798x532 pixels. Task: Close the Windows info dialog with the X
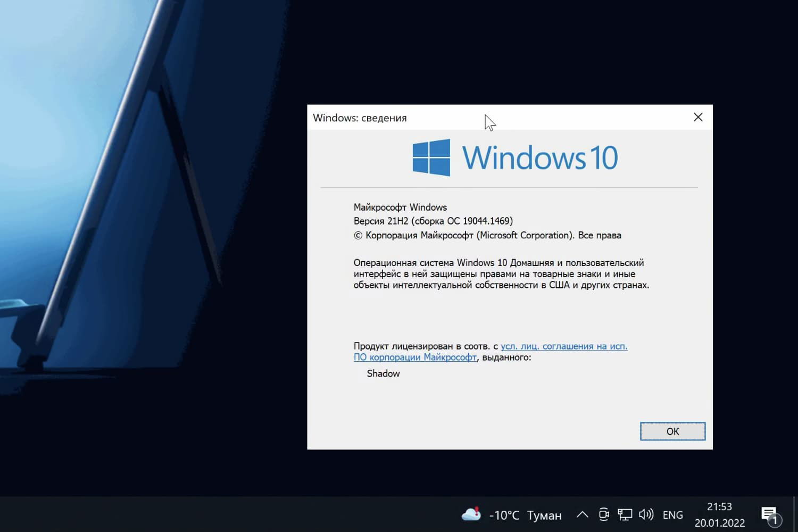(697, 117)
